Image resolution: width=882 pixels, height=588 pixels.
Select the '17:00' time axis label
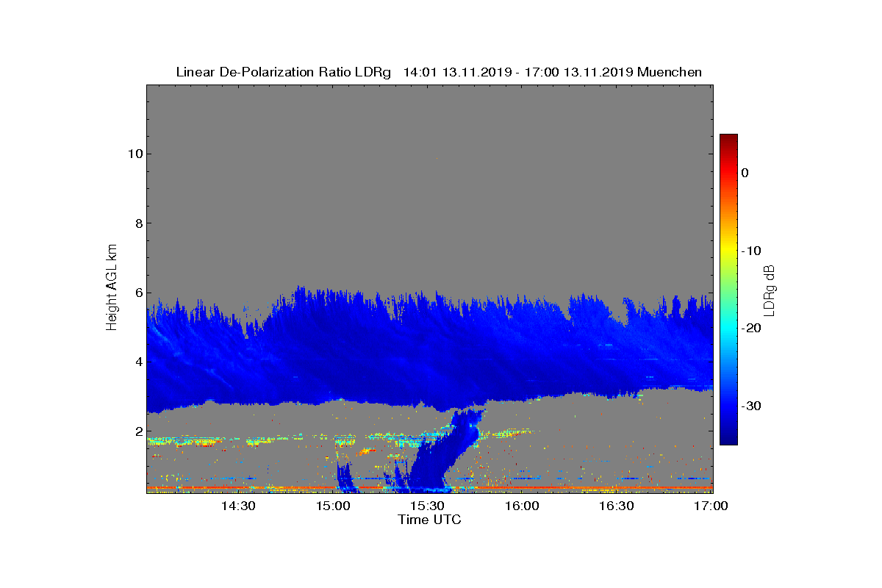coord(711,506)
